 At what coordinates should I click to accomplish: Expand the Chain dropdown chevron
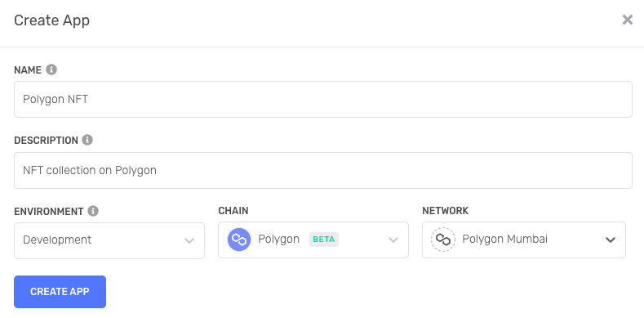tap(393, 240)
